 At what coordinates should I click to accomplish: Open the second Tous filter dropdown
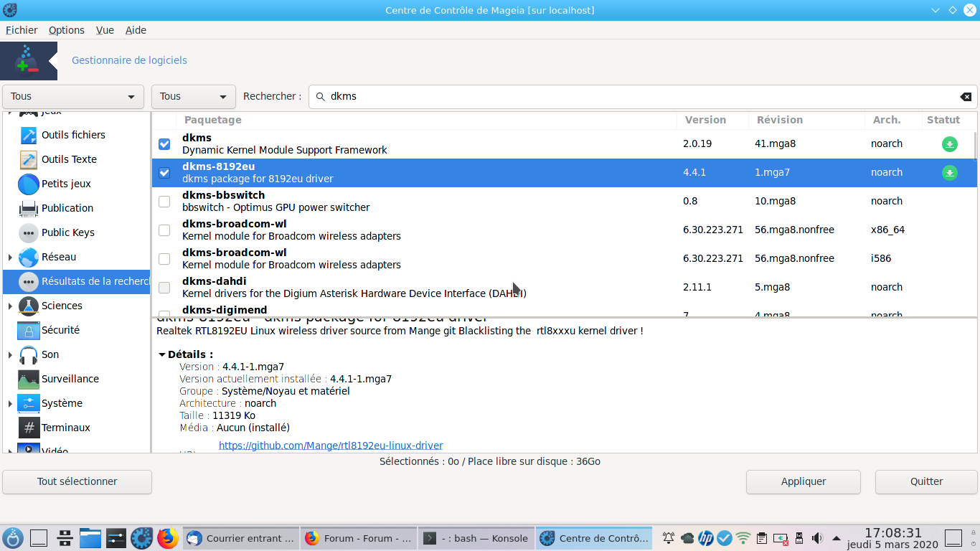[x=194, y=96]
